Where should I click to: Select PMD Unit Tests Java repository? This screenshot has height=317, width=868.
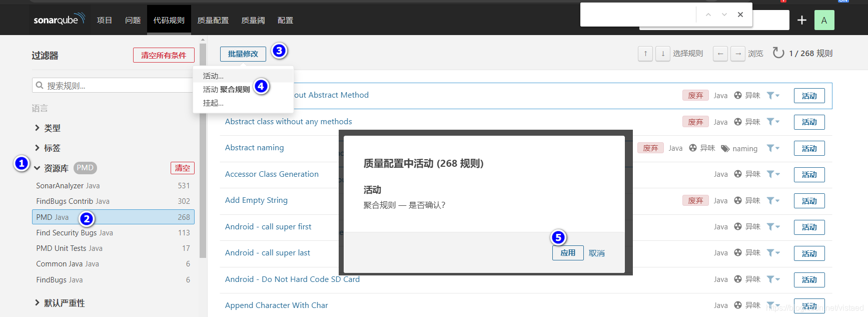pos(113,248)
